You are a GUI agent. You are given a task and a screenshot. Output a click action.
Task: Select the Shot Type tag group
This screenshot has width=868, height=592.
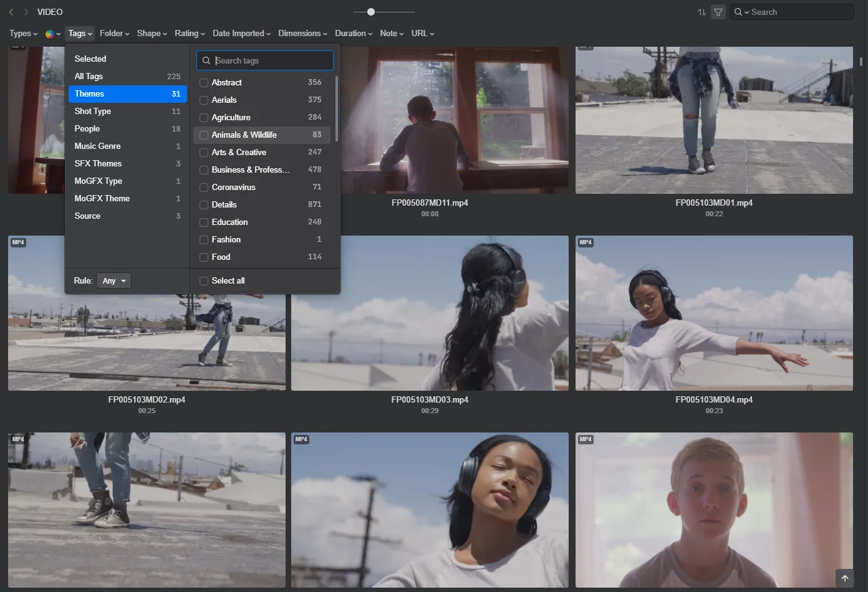(93, 112)
